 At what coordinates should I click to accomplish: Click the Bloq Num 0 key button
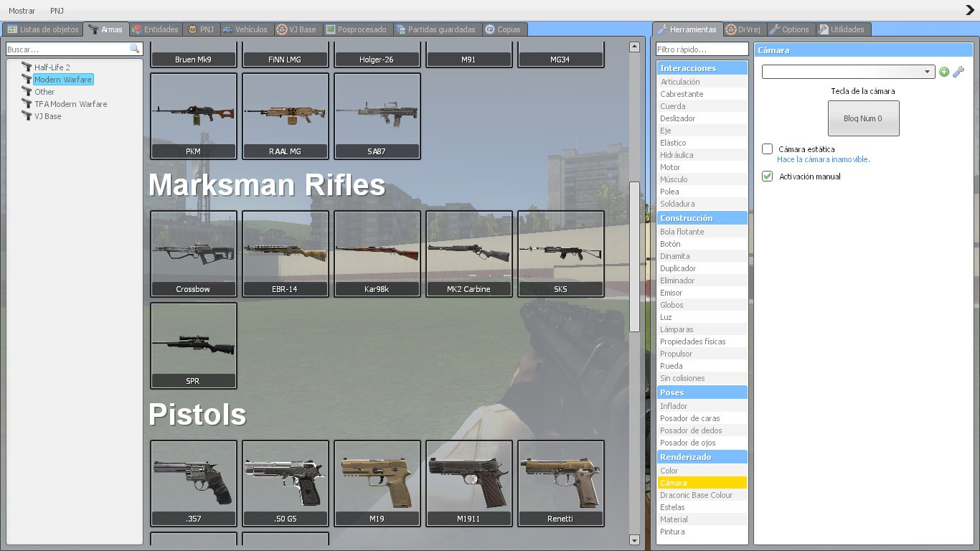[863, 118]
